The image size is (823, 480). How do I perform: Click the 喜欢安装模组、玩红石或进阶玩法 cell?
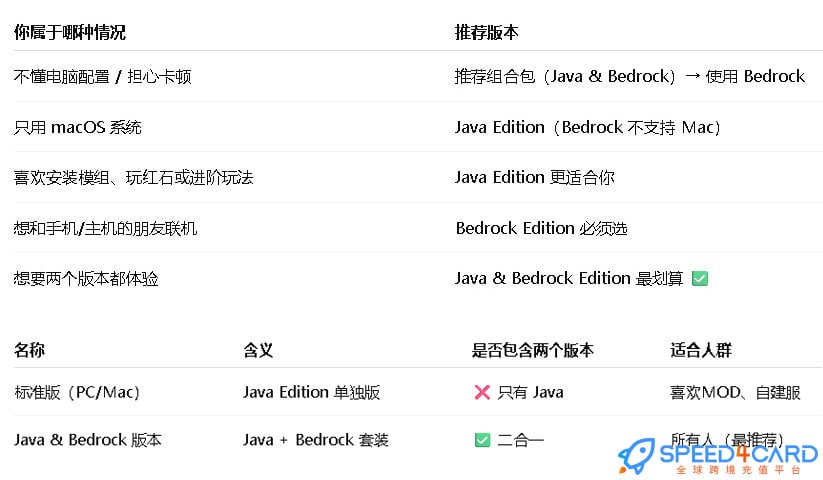point(133,178)
